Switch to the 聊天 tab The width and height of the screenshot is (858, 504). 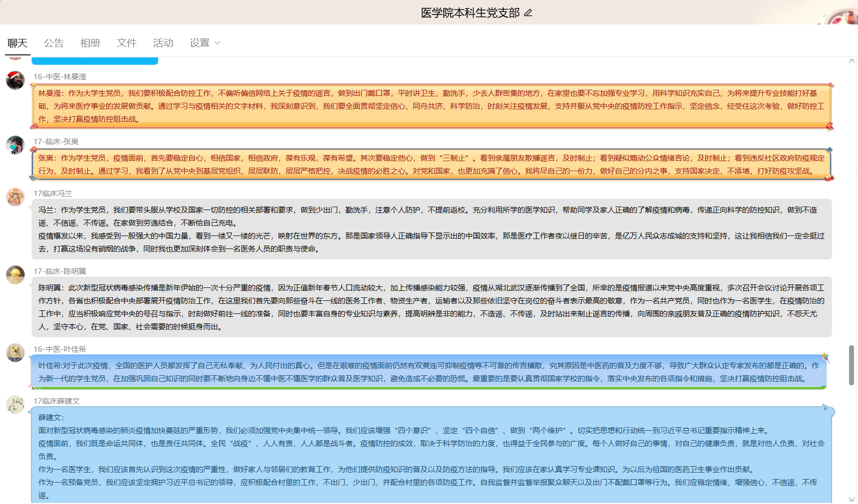point(17,43)
